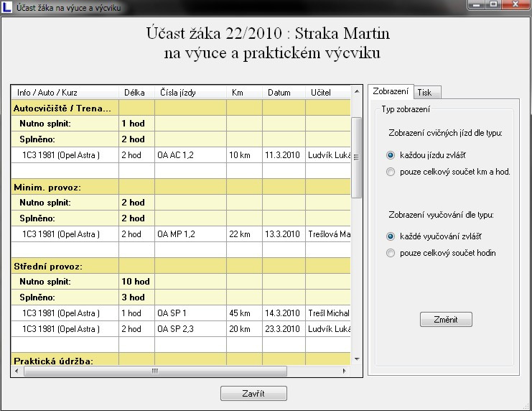Select the 'Praktická údržba:' group row

181,359
